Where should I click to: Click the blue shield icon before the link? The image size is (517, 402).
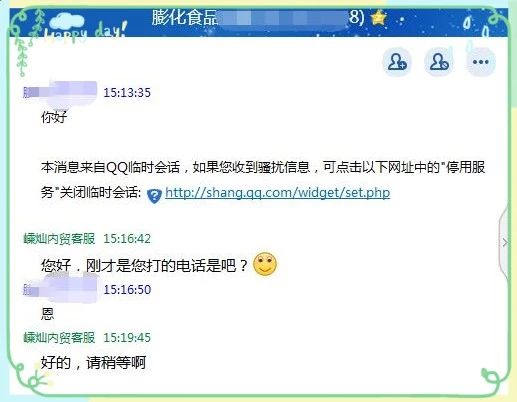[154, 195]
